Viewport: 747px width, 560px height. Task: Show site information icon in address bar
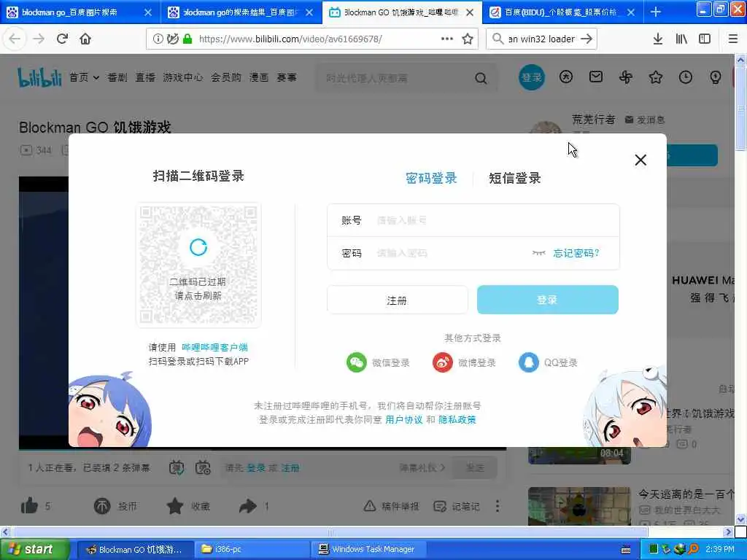pos(158,39)
